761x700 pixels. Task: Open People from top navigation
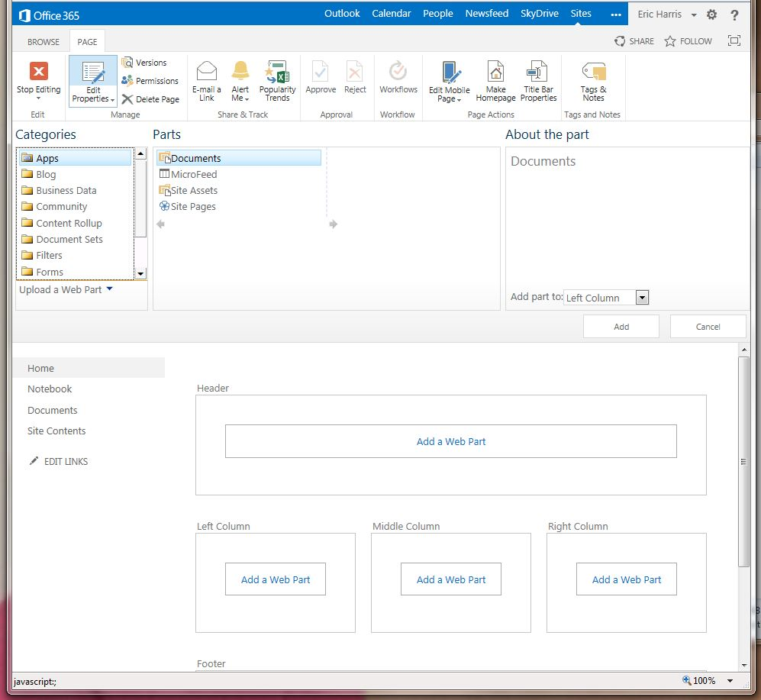(x=437, y=14)
